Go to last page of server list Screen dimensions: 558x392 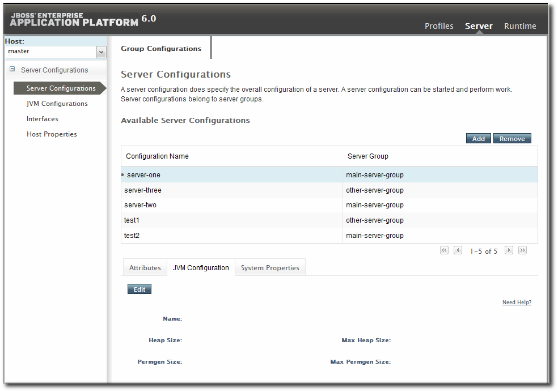coord(522,250)
